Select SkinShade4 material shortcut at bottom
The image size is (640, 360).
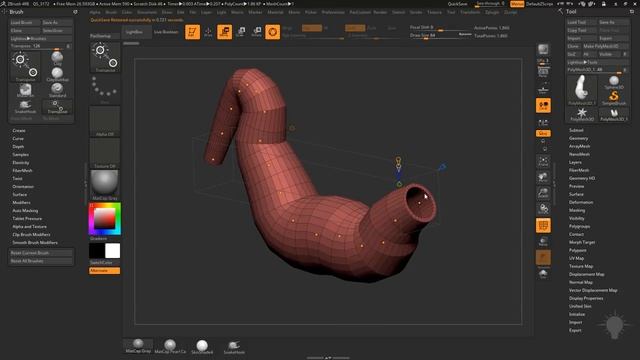click(202, 346)
